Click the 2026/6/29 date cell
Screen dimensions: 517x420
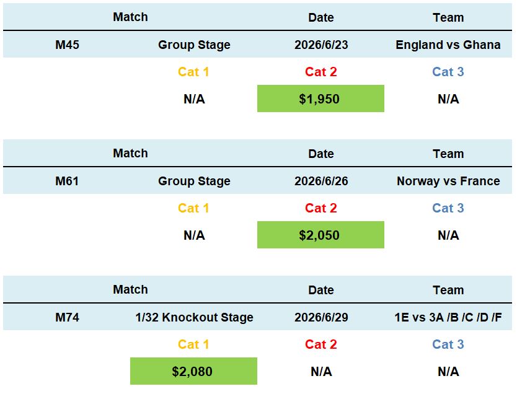[320, 317]
